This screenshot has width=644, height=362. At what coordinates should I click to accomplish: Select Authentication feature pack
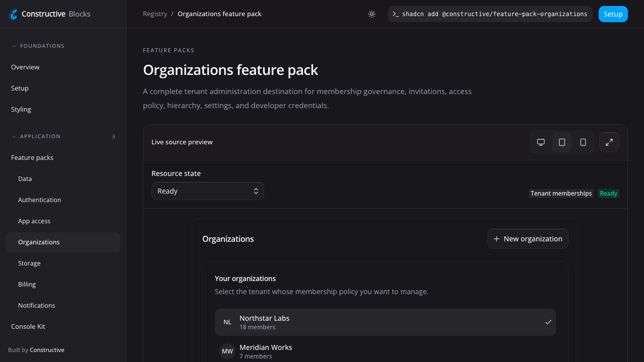(63, 200)
